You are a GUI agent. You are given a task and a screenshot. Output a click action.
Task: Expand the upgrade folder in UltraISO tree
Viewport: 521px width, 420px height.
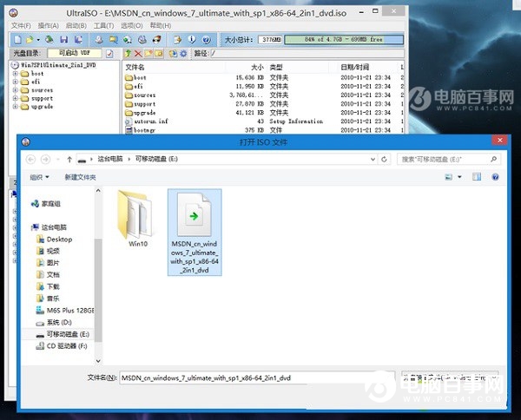pyautogui.click(x=16, y=107)
